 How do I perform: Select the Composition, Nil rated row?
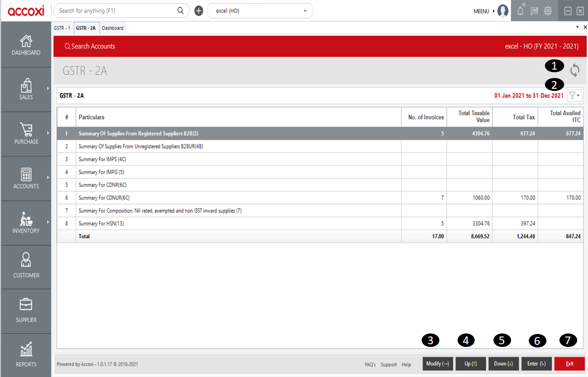tap(320, 211)
